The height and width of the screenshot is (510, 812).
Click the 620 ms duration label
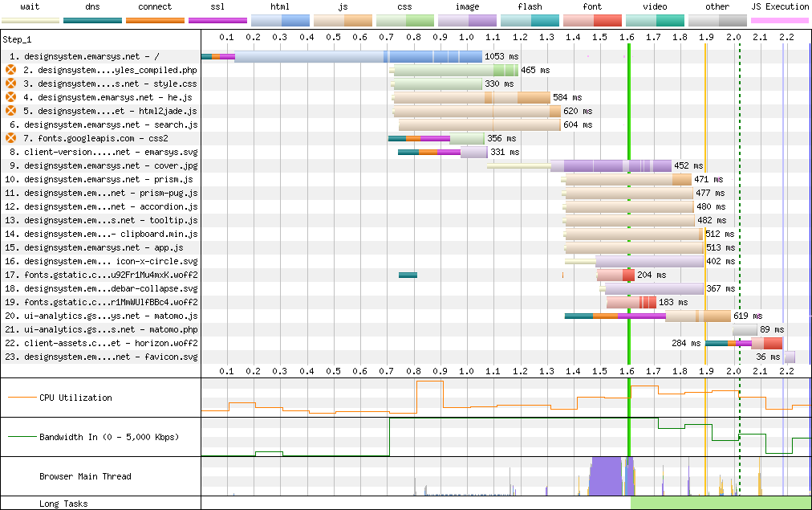click(x=578, y=111)
